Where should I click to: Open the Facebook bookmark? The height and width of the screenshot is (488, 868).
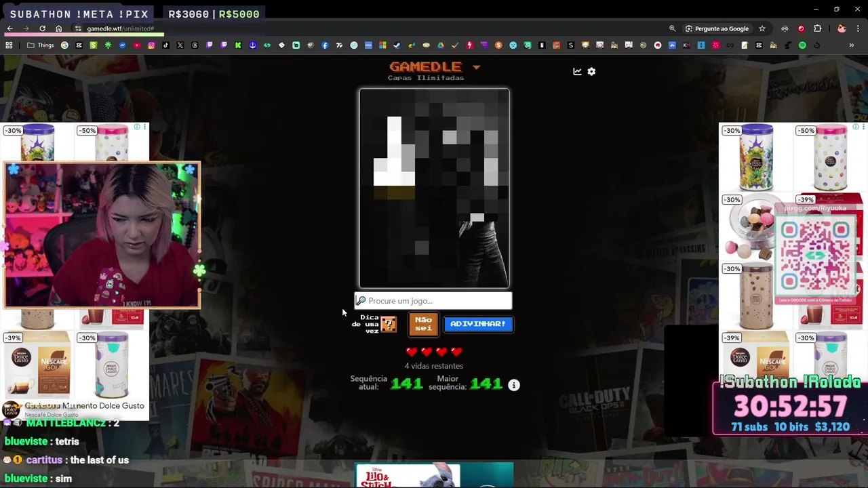(x=325, y=45)
